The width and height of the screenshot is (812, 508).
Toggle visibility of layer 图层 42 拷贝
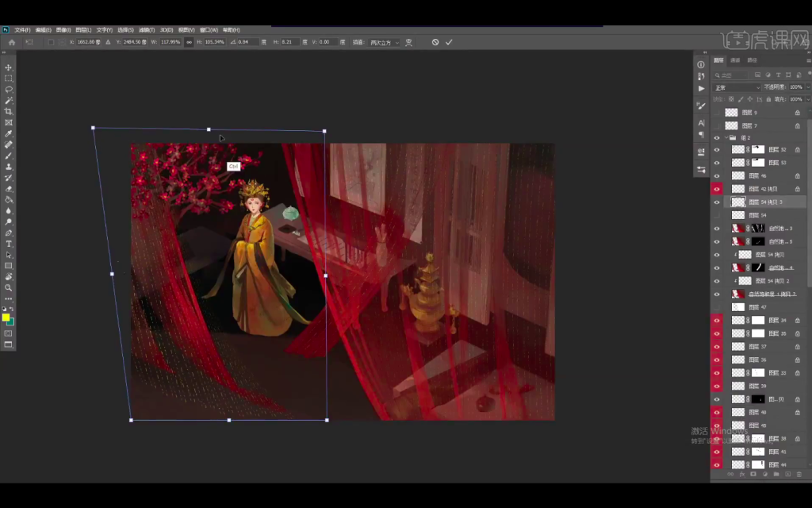pos(717,189)
